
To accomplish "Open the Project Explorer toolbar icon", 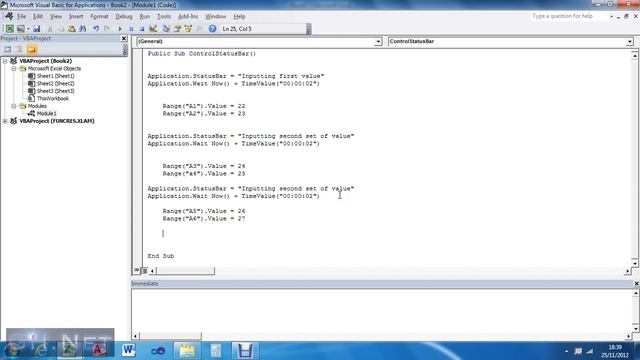I will point(166,29).
